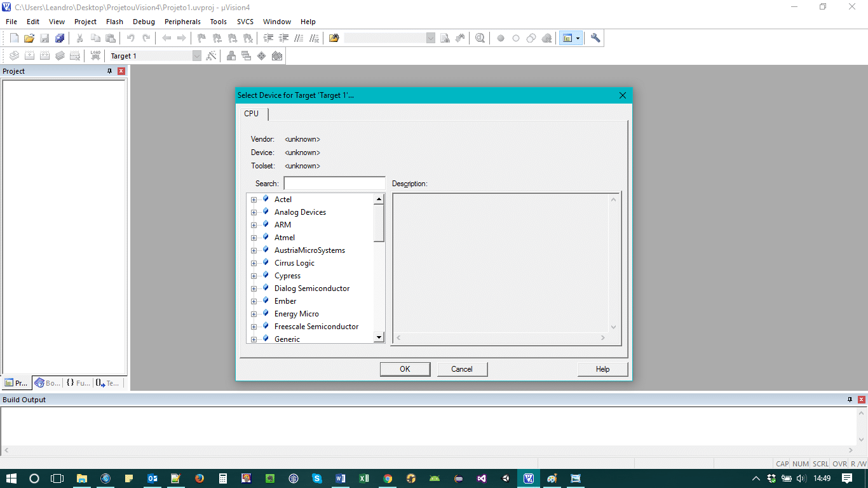Image resolution: width=868 pixels, height=488 pixels.
Task: Toggle the Project window view button
Action: point(567,38)
